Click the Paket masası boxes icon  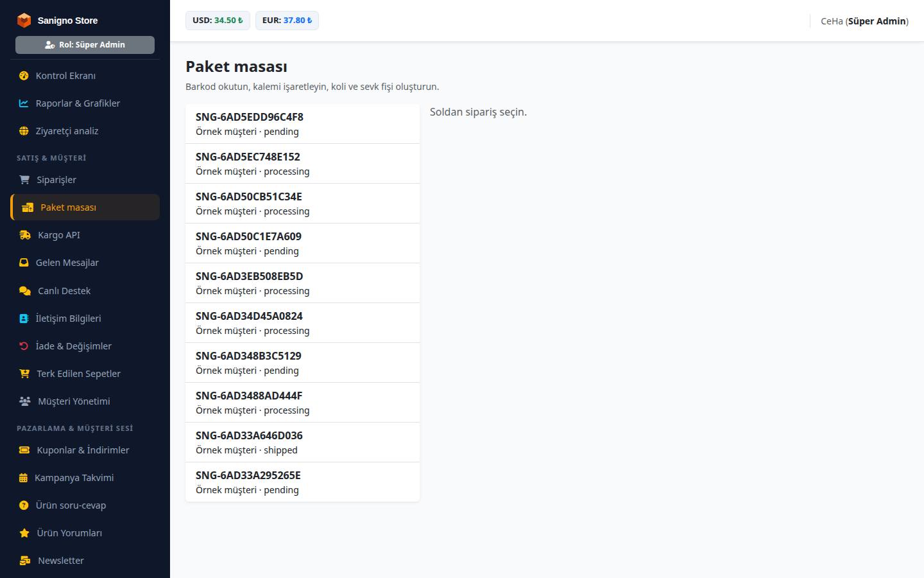(x=28, y=207)
